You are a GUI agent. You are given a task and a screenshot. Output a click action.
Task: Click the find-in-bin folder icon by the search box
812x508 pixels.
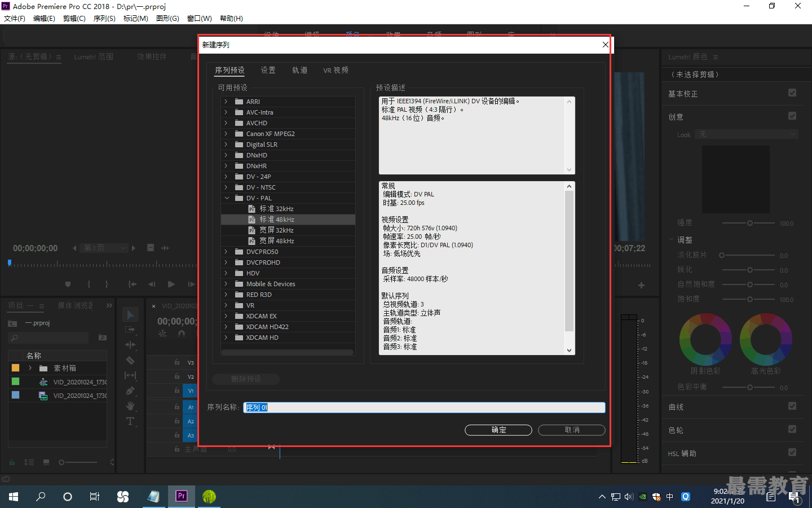click(103, 338)
